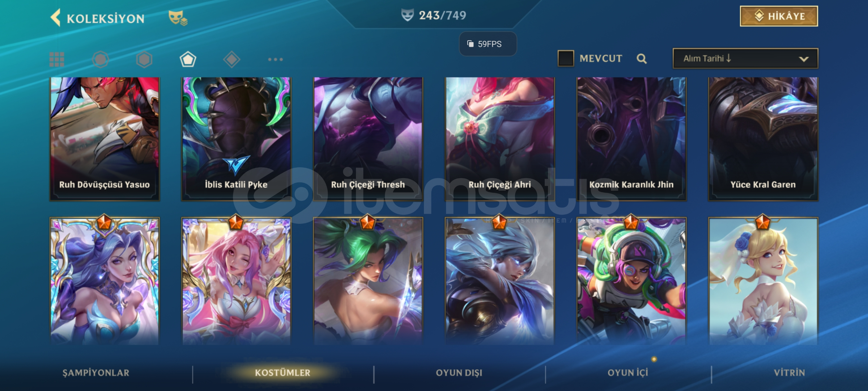Viewport: 868px width, 391px height.
Task: Open skin search magnifier icon
Action: [642, 59]
